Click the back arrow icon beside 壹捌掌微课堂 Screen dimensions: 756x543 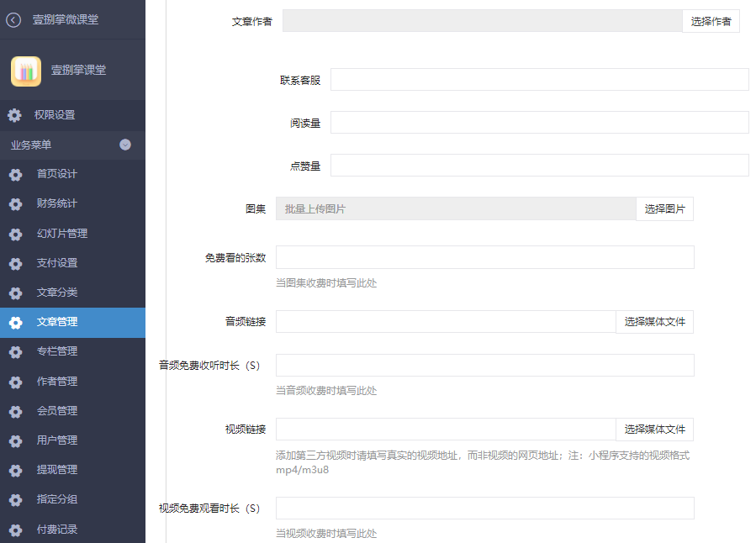coord(13,20)
